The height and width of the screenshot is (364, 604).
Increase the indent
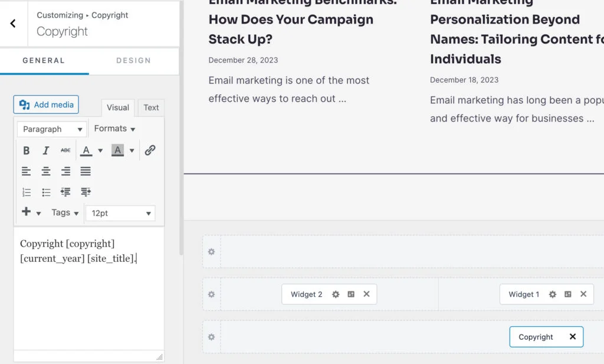click(x=86, y=192)
